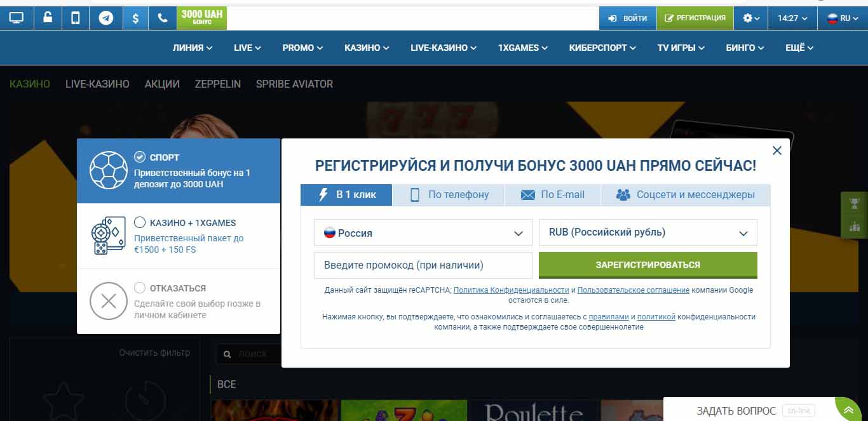Click the podium ranking icon on right sidebar
868x421 pixels.
854,227
